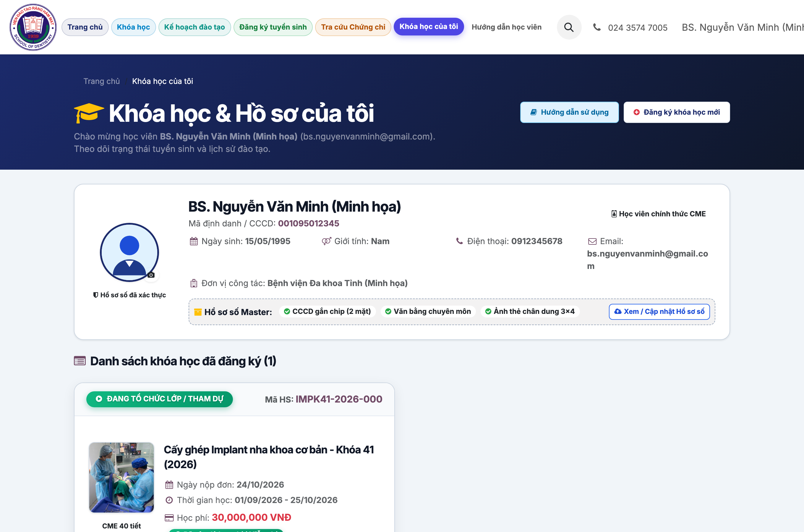Click the phone icon beside Điện thoại

459,241
